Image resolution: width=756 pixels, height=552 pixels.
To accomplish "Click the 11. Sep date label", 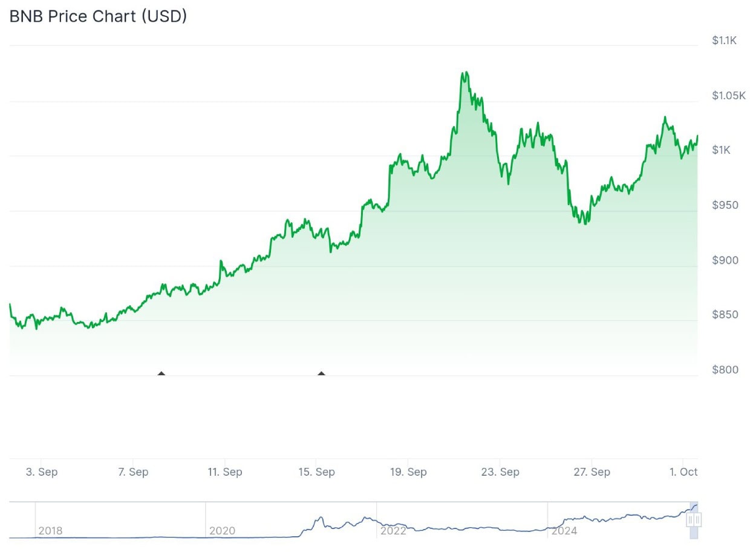I will (x=225, y=472).
